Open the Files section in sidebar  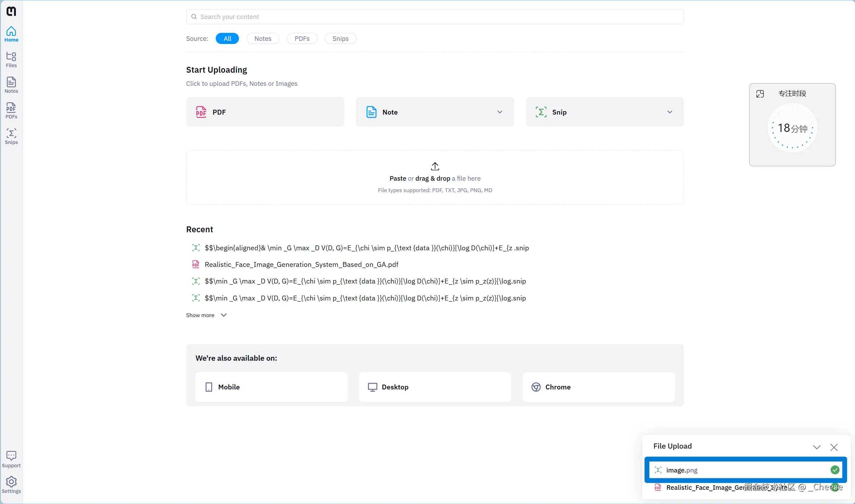(x=11, y=60)
